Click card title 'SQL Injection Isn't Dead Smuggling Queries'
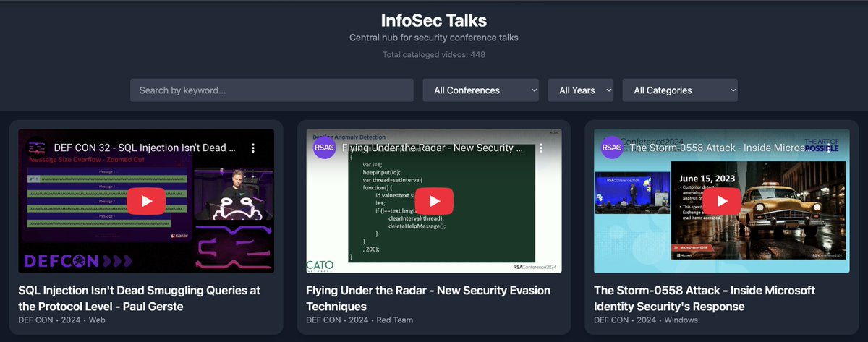This screenshot has width=868, height=342. click(x=139, y=298)
